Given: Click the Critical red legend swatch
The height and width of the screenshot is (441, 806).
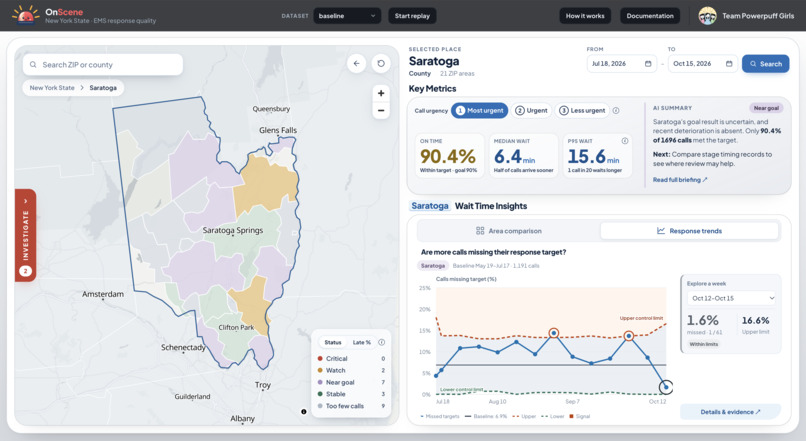Looking at the screenshot, I should click(x=320, y=359).
